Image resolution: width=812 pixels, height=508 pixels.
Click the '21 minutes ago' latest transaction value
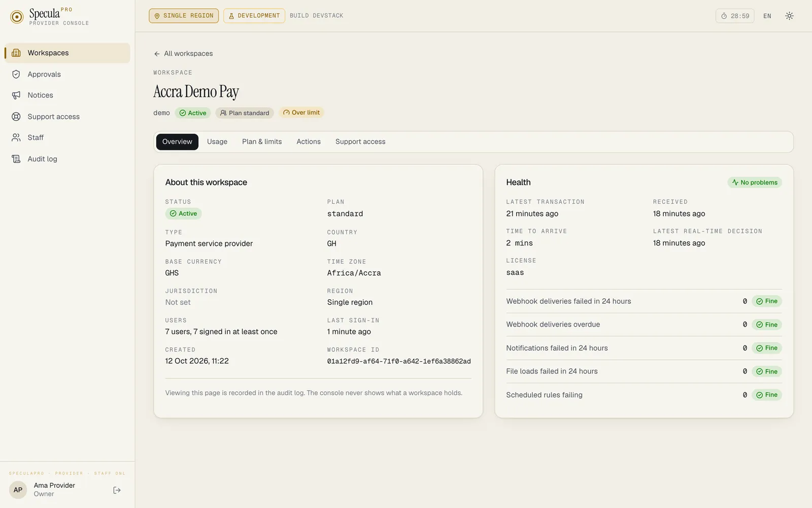[x=532, y=214]
